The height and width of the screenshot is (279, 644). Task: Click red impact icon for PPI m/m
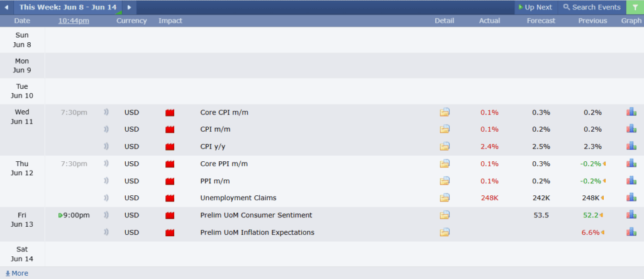point(170,181)
